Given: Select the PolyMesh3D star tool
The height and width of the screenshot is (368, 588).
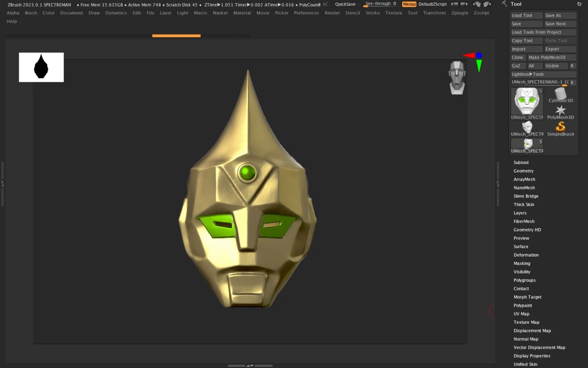Looking at the screenshot, I should tap(560, 111).
